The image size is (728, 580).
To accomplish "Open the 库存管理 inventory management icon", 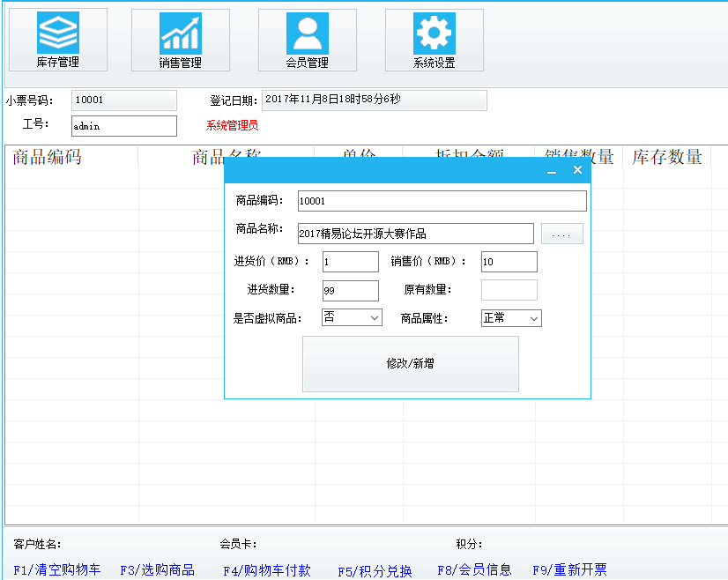I will click(x=56, y=39).
